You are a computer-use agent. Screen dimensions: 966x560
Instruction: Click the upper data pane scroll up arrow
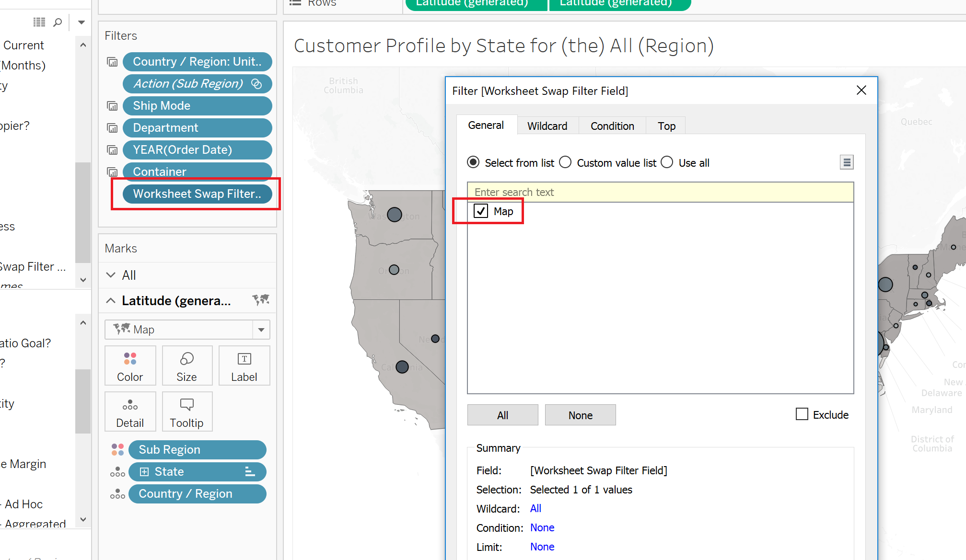click(x=83, y=45)
